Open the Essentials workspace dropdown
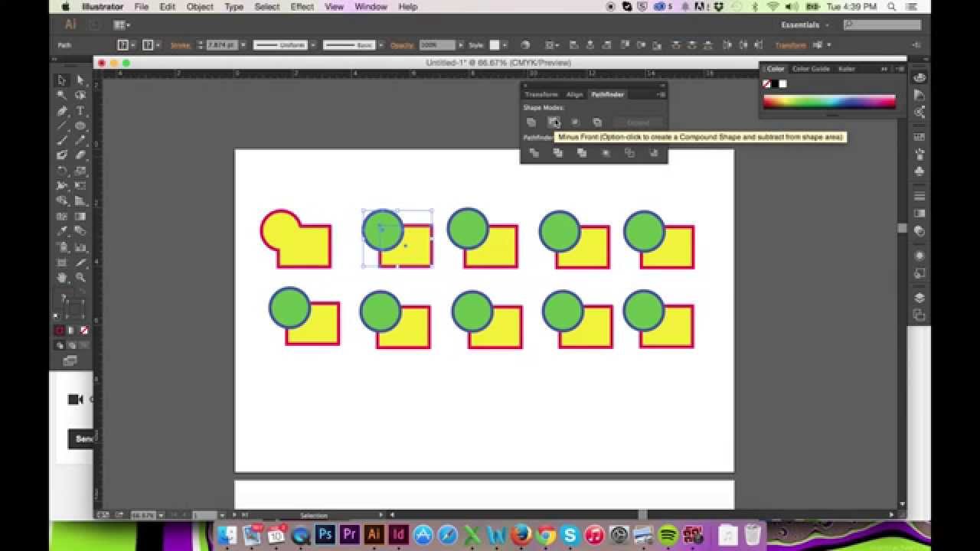This screenshot has width=980, height=551. click(x=804, y=25)
